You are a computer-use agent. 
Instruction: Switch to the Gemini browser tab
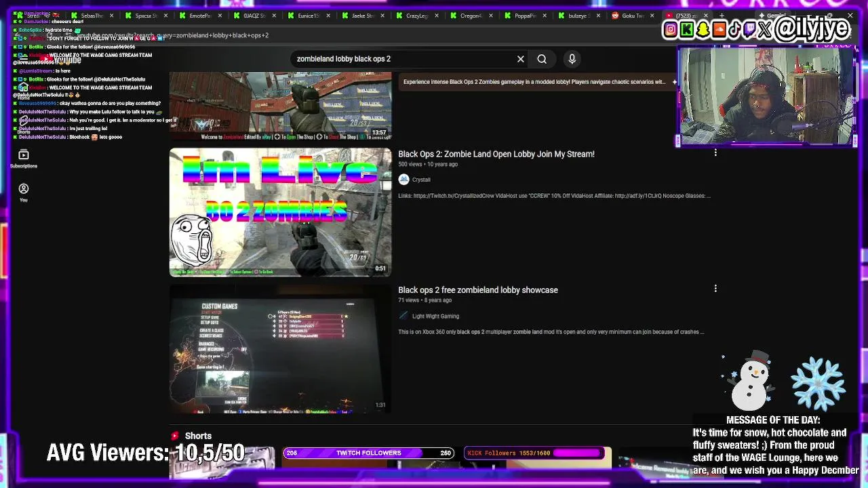pos(776,16)
